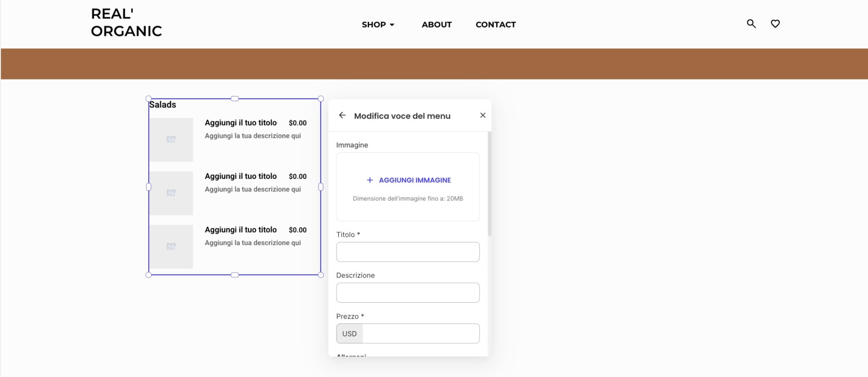
Task: Open the wishlist heart icon
Action: coord(775,24)
